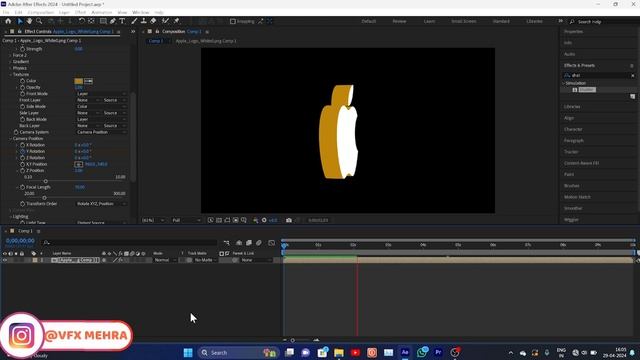
Task: Click the Focal Length stopwatch icon
Action: (22, 187)
